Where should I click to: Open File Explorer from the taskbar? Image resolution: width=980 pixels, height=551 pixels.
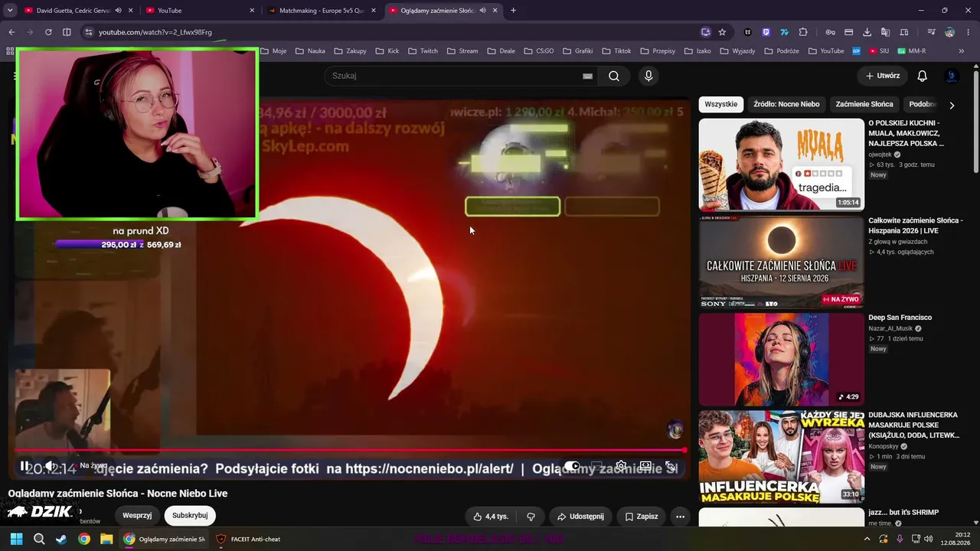[106, 539]
